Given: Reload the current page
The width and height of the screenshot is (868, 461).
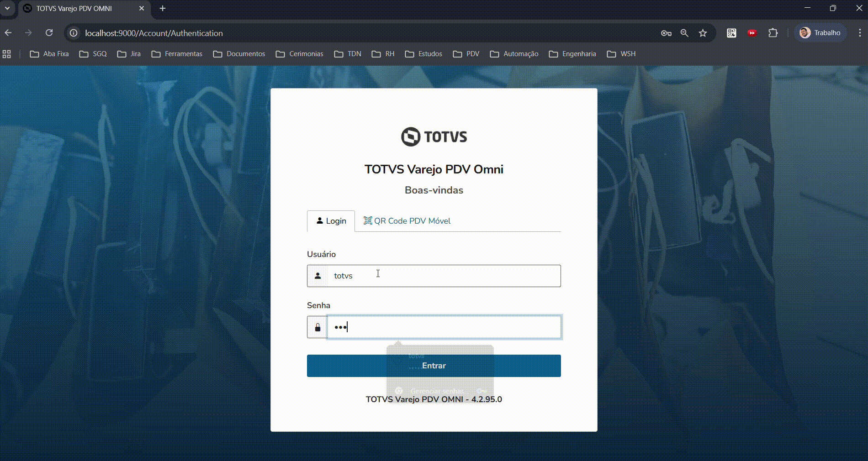Looking at the screenshot, I should (x=49, y=33).
